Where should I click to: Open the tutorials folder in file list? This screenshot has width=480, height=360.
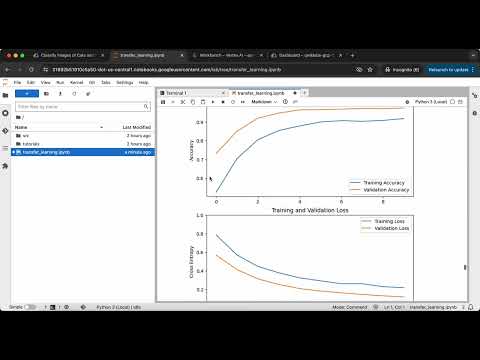[x=83, y=144]
